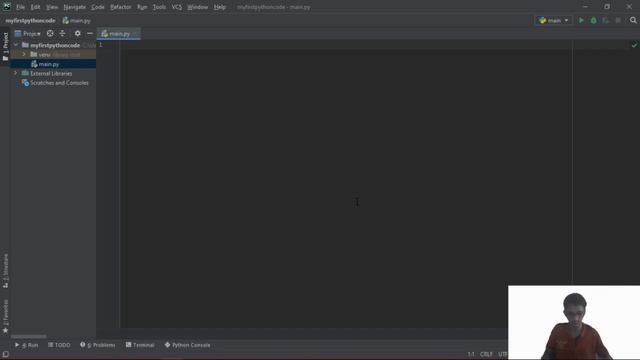Select myfirstpythoncode folder in tree
The image size is (640, 360).
(55, 45)
